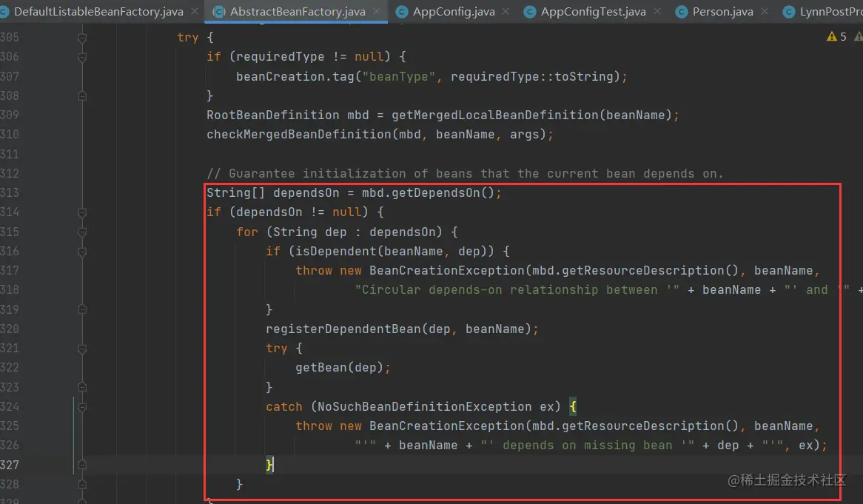
Task: Click the AppConfig.java class icon
Action: point(402,12)
